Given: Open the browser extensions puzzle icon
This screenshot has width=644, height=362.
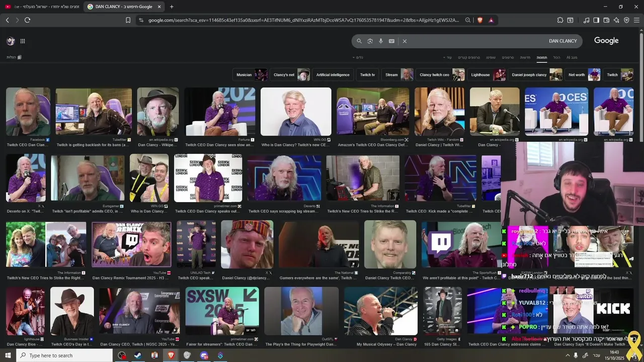Looking at the screenshot, I should point(560,20).
